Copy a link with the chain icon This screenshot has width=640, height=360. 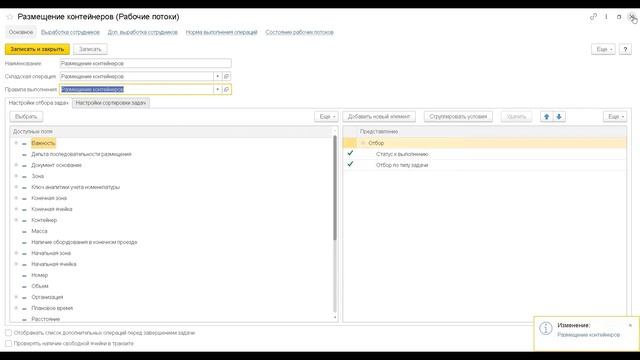click(x=593, y=17)
